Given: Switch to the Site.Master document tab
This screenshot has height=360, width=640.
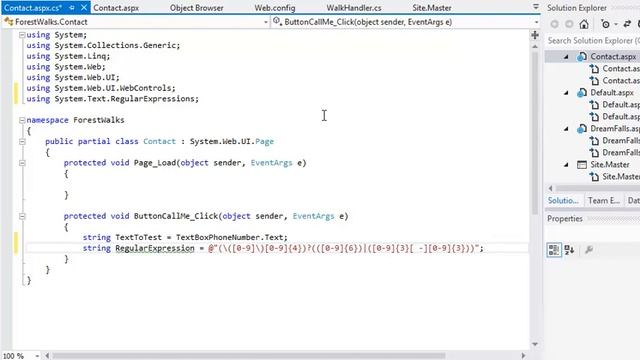Looking at the screenshot, I should [432, 8].
